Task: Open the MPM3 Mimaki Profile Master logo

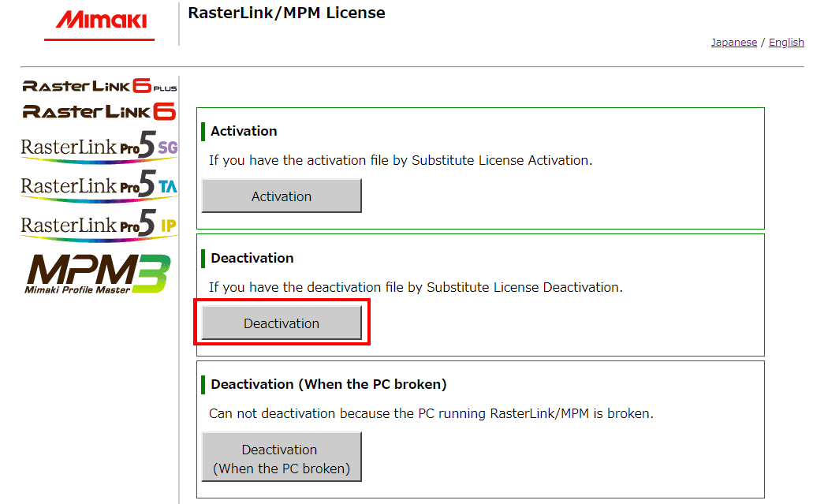Action: click(x=97, y=273)
